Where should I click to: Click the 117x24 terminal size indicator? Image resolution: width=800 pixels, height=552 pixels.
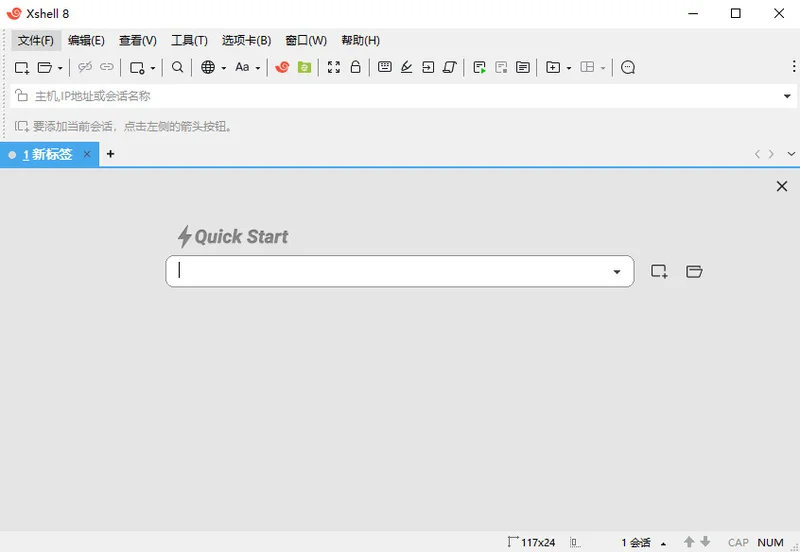pyautogui.click(x=532, y=542)
